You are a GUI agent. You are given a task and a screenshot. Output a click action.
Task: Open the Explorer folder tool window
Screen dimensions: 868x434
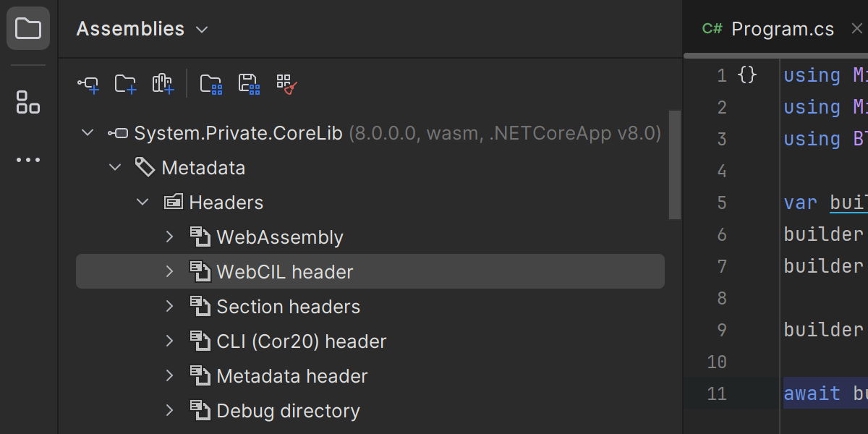point(28,29)
